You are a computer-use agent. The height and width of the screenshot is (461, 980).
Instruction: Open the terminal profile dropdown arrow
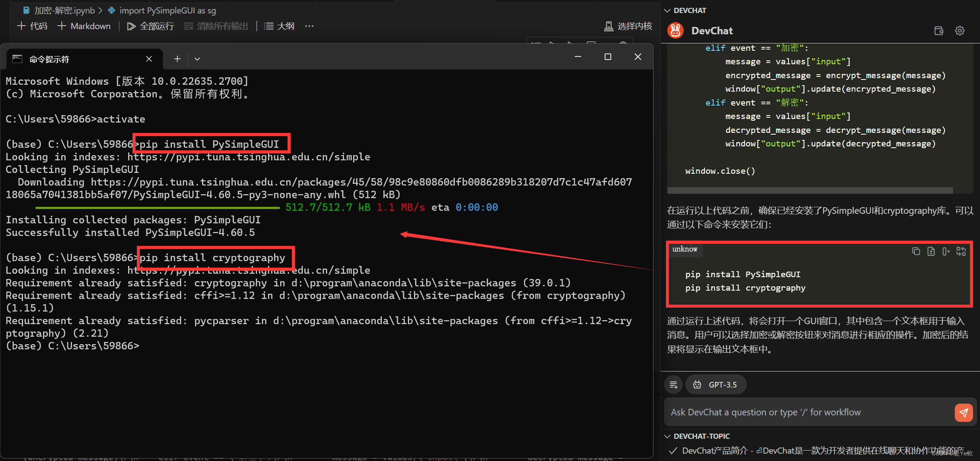[197, 59]
